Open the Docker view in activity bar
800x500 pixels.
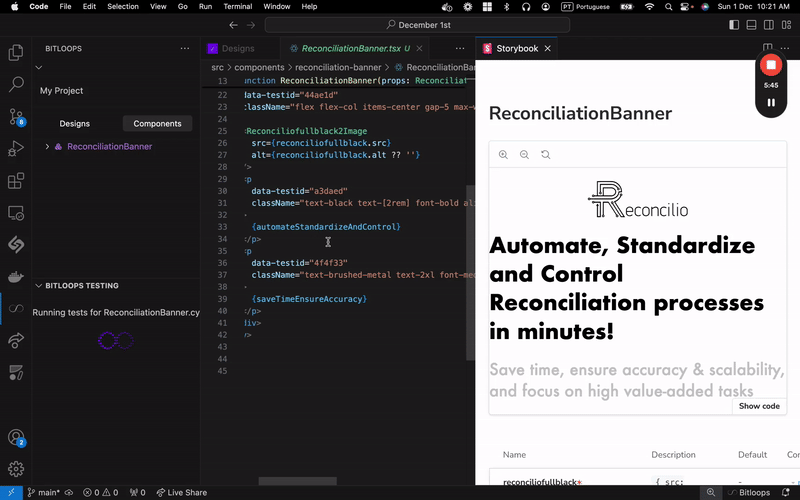coord(16,277)
